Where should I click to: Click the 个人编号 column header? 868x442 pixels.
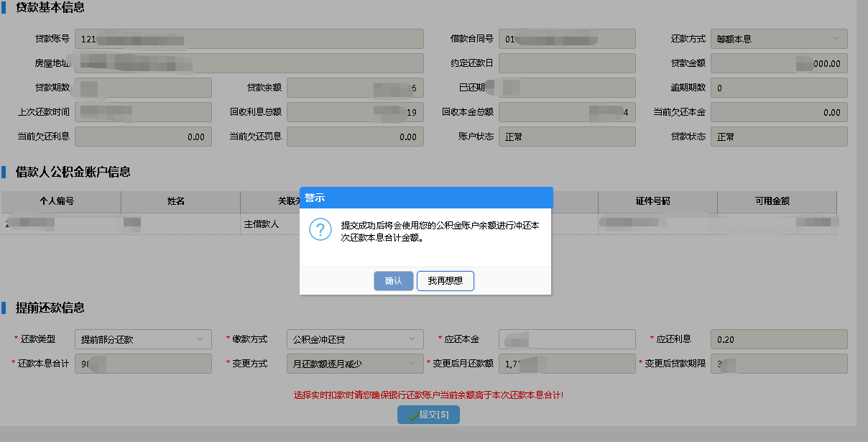pyautogui.click(x=61, y=201)
